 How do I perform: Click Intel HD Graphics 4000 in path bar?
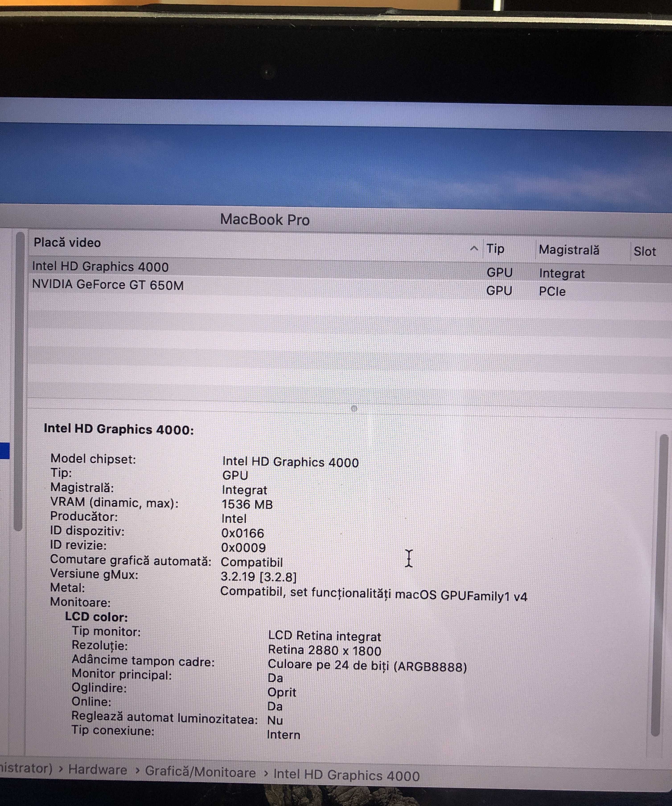[346, 775]
